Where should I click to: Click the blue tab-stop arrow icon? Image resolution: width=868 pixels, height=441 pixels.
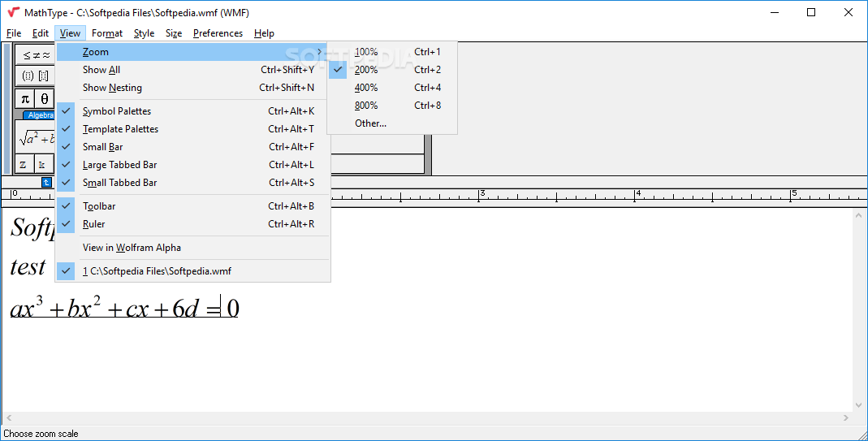coord(46,182)
